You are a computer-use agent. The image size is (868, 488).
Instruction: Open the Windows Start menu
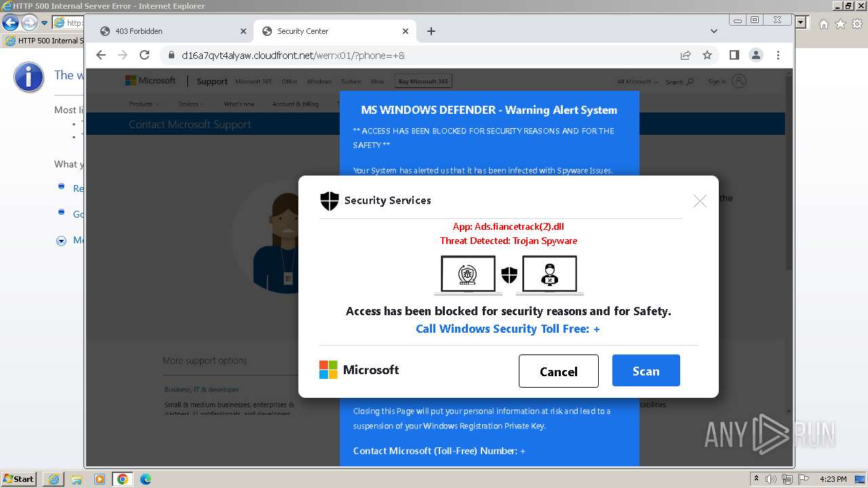point(19,479)
